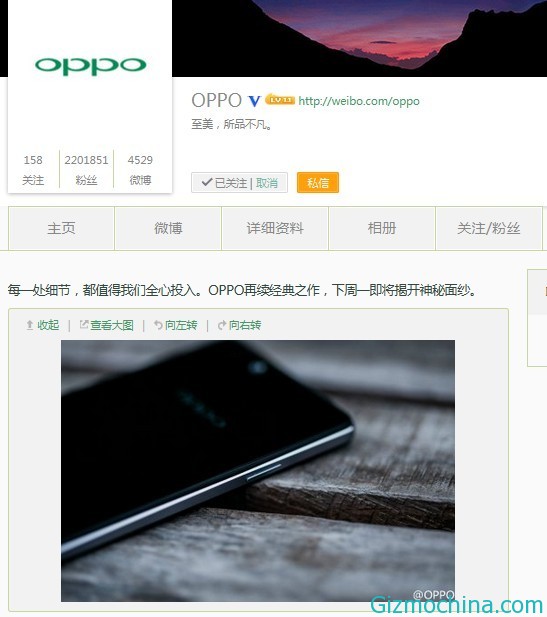Click 取消 to unfollow OPPO
Screen dimensions: 547x617
pos(267,183)
